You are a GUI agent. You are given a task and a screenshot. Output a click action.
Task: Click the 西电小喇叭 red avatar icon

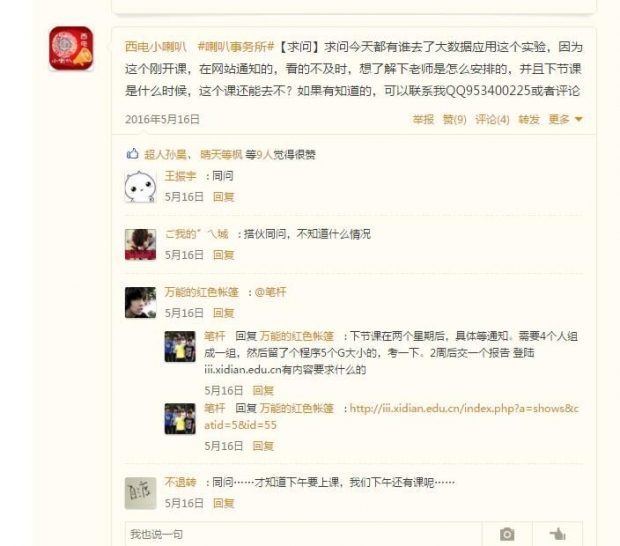[x=71, y=49]
